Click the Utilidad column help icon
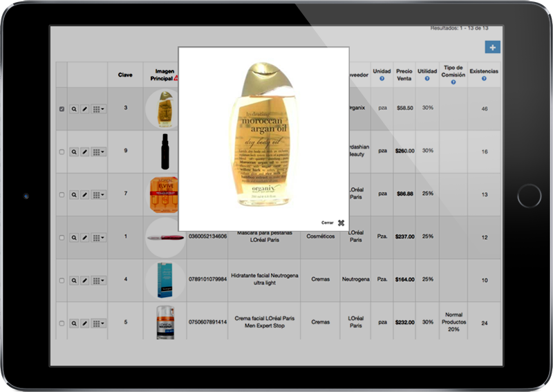Screen dimensions: 553x392 pos(427,79)
